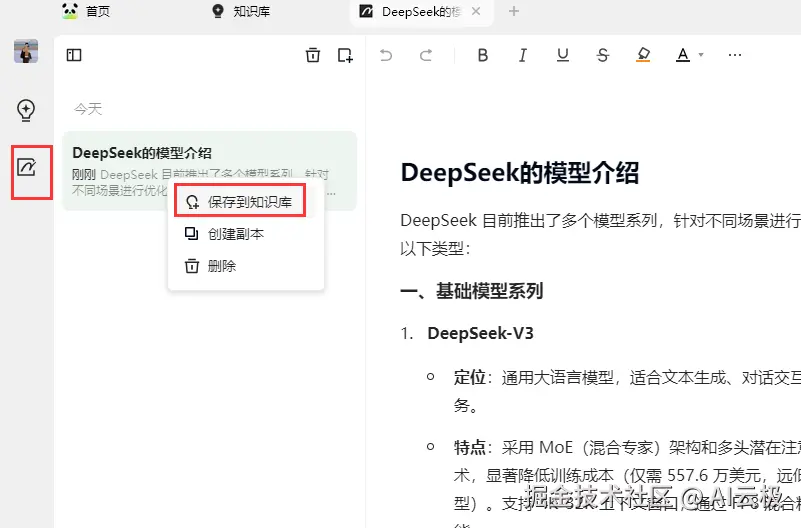Image resolution: width=801 pixels, height=528 pixels.
Task: Select the DeepSeek的模型介绍 note card
Action: pyautogui.click(x=209, y=171)
